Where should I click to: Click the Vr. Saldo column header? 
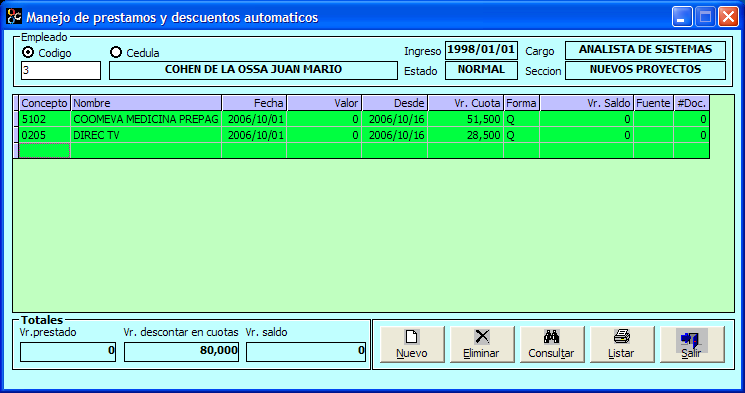tap(587, 103)
